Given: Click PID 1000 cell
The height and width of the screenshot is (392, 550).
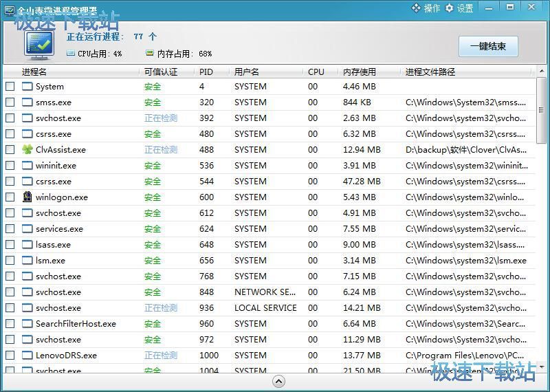Looking at the screenshot, I should pos(209,355).
